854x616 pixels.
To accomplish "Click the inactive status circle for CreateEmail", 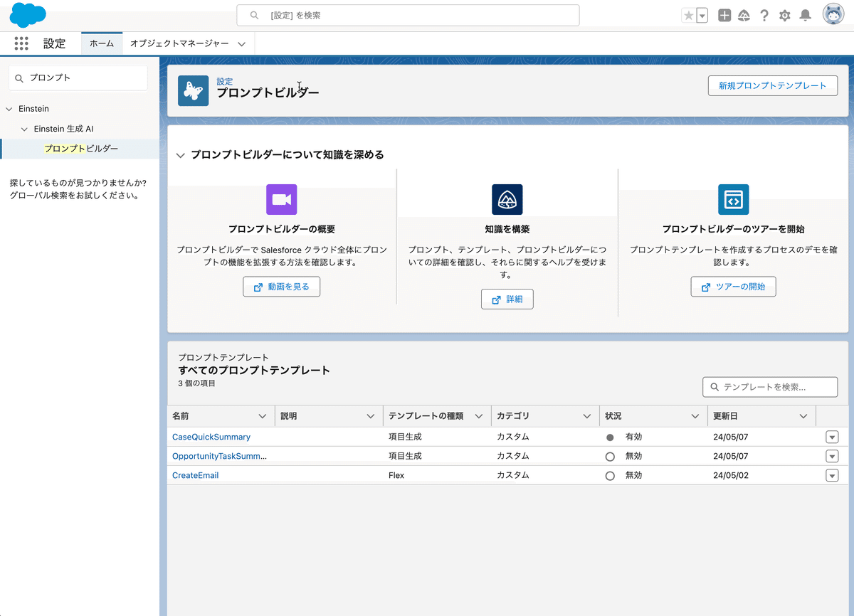I will point(610,476).
